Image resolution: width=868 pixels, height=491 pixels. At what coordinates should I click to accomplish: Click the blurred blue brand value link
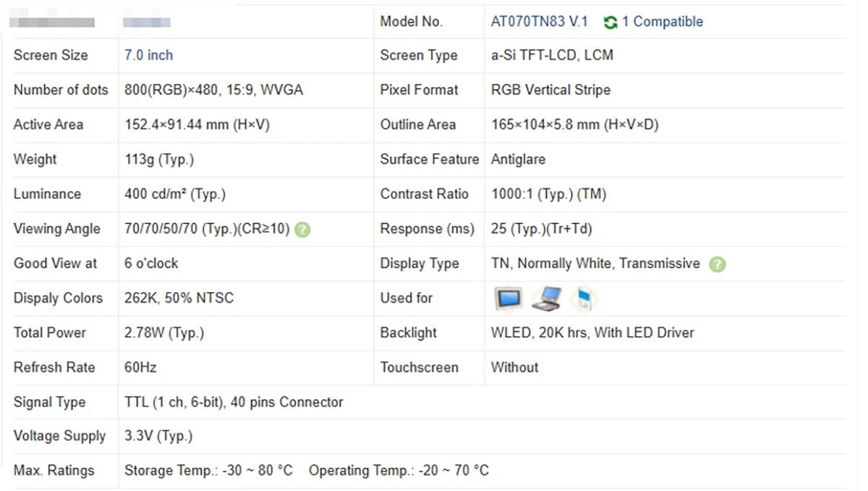pos(147,22)
